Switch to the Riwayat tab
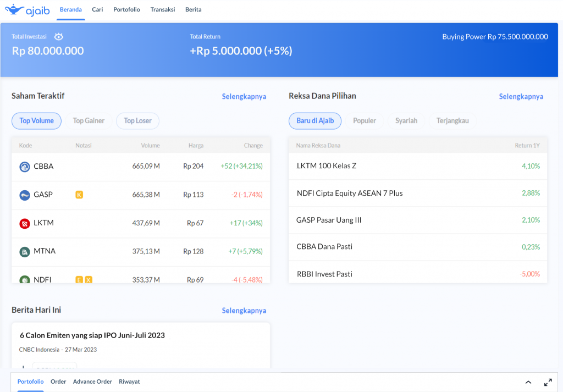 [x=129, y=382]
